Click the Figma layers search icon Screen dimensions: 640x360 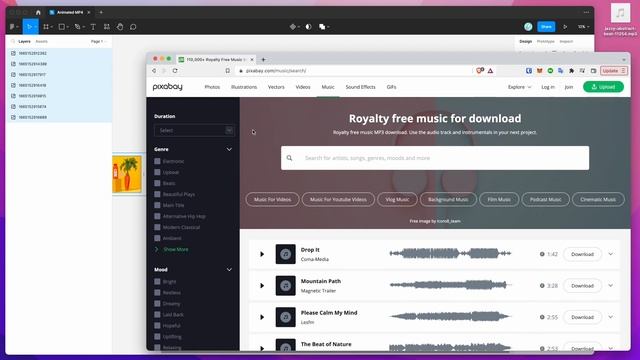click(13, 41)
